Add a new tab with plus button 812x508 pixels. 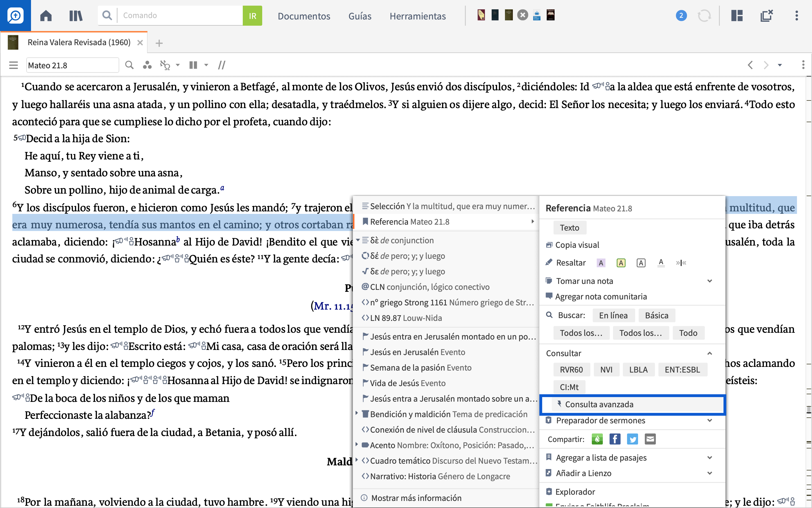coord(159,43)
